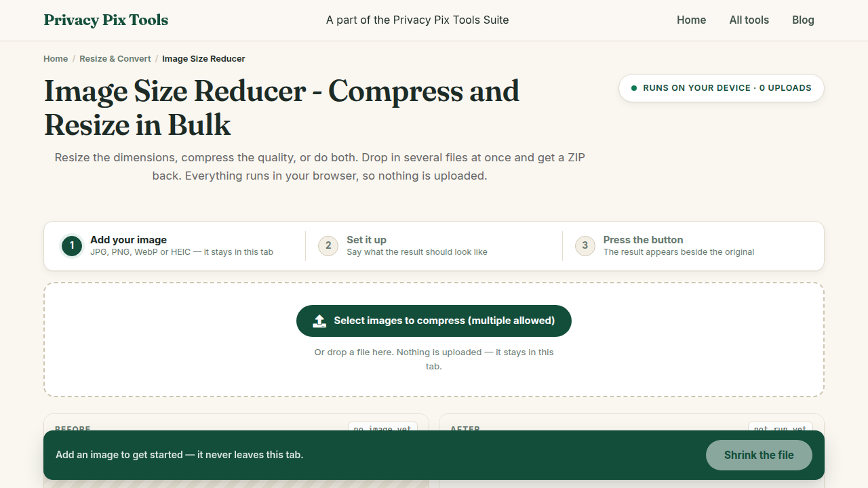The width and height of the screenshot is (868, 488).
Task: Click Select images to compress button
Action: point(434,321)
